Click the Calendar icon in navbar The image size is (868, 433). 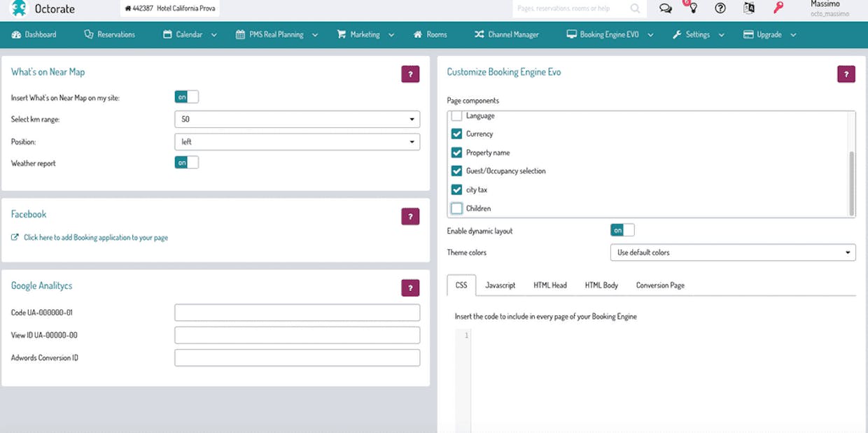point(167,34)
